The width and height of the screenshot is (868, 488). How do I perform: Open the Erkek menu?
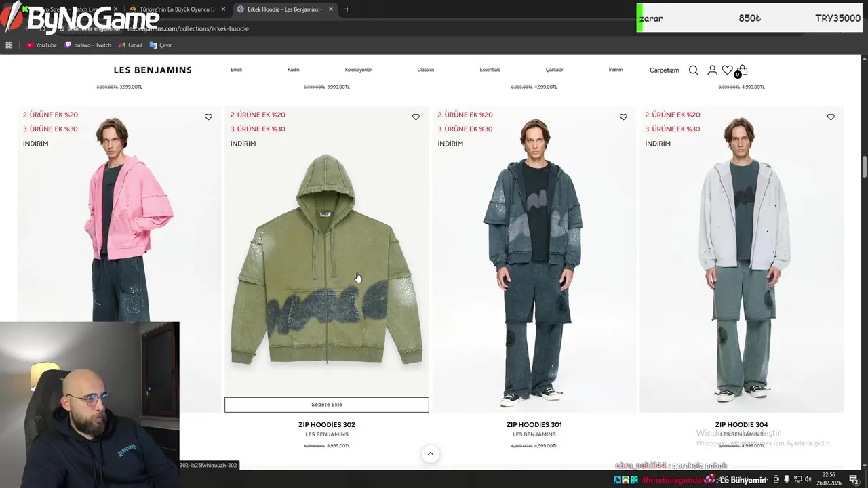coord(236,70)
